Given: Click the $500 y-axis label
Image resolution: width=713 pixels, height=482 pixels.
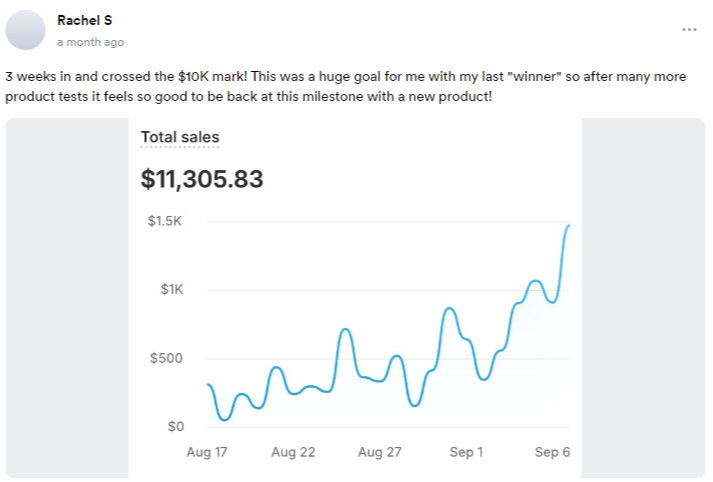Looking at the screenshot, I should pyautogui.click(x=168, y=359).
